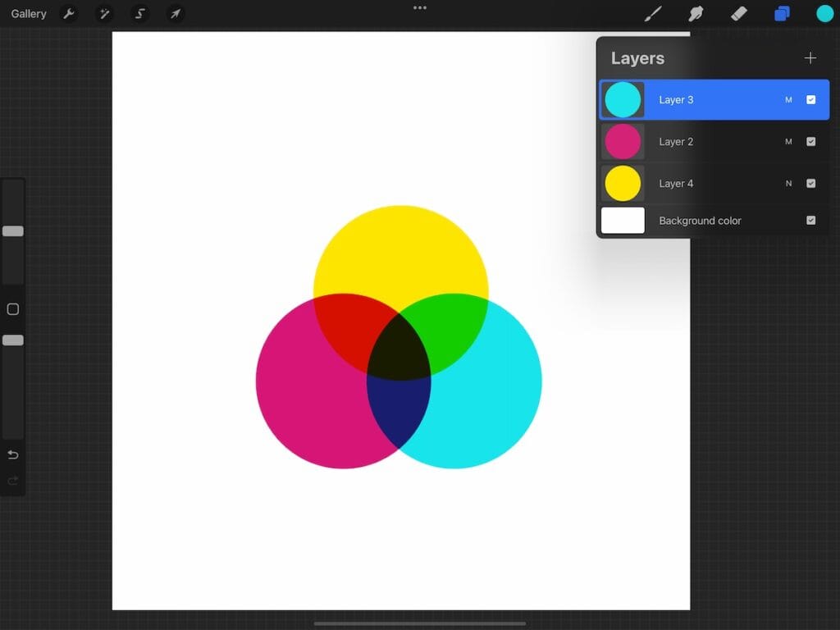This screenshot has height=630, width=840.
Task: Select the Selection tool
Action: coord(139,13)
